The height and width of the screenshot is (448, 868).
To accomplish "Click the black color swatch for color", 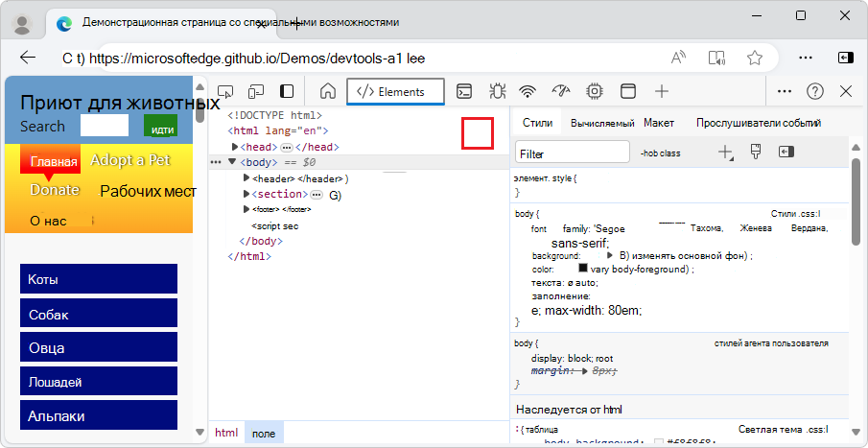I will coord(583,268).
